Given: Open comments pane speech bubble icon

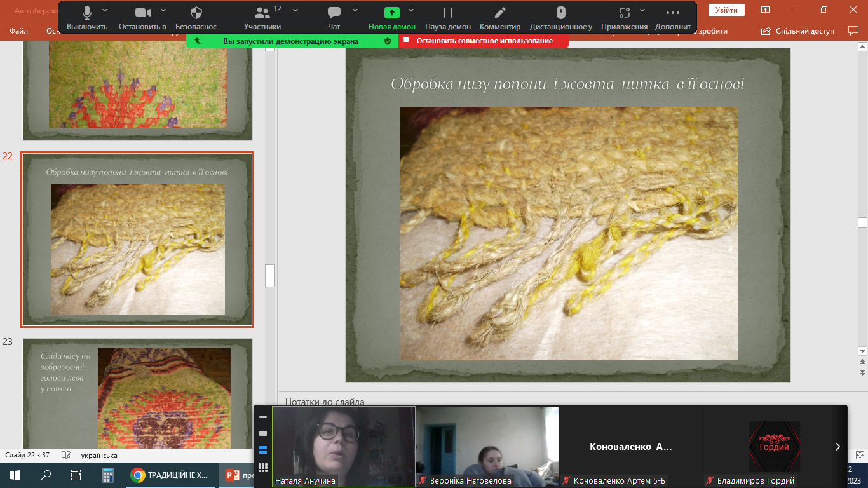Looking at the screenshot, I should click(853, 30).
